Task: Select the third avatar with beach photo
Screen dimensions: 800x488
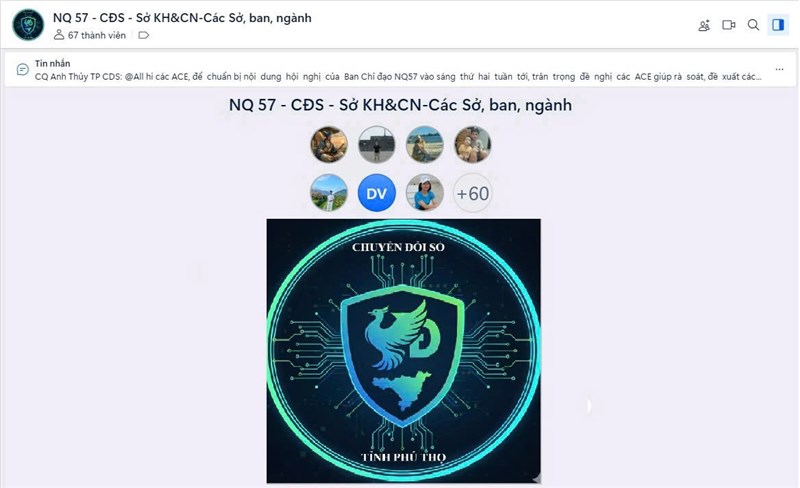Action: click(424, 144)
